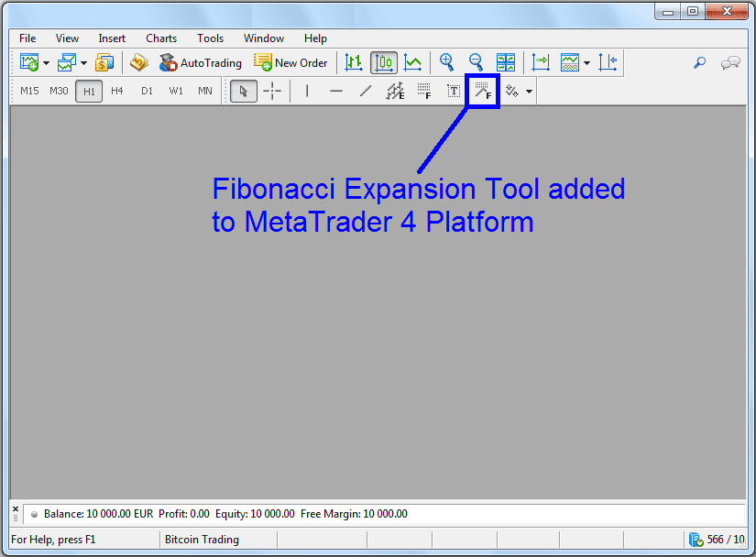Click the Zoom In magnifier
Image resolution: width=756 pixels, height=557 pixels.
coord(447,62)
